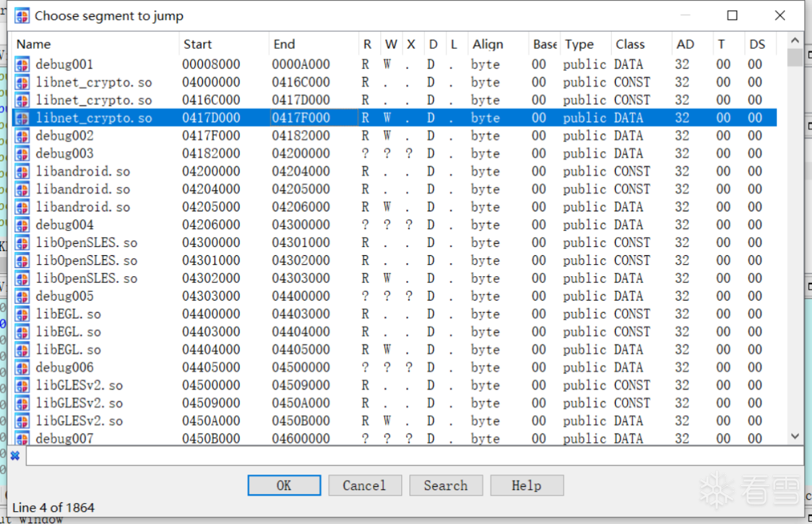Click the scrollbar down arrow
812x524 pixels.
796,437
